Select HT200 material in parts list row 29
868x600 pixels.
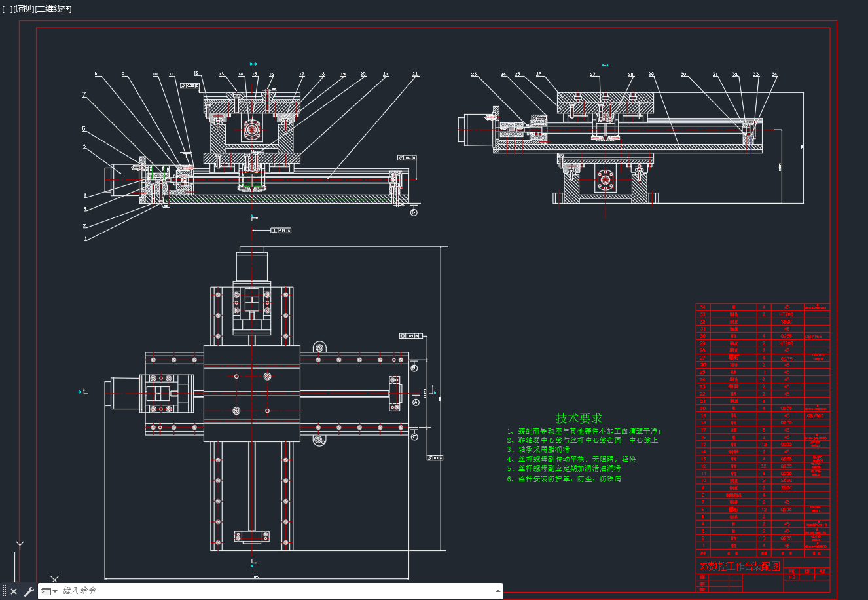[787, 343]
